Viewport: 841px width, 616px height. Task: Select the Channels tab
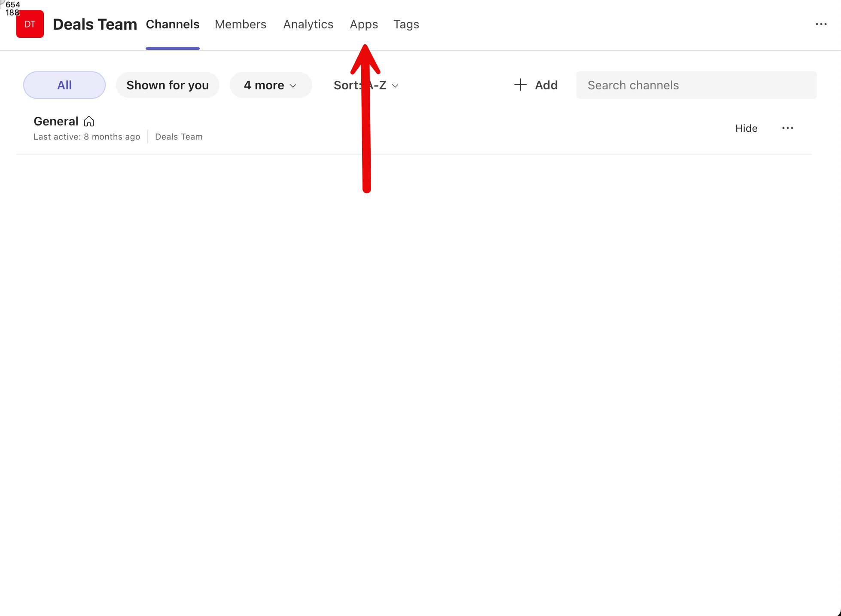[173, 24]
